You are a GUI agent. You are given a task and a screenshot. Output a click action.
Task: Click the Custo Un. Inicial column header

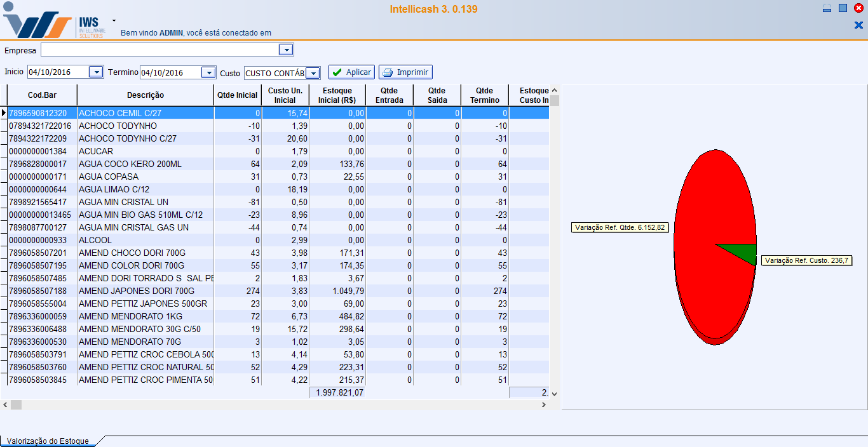point(285,95)
